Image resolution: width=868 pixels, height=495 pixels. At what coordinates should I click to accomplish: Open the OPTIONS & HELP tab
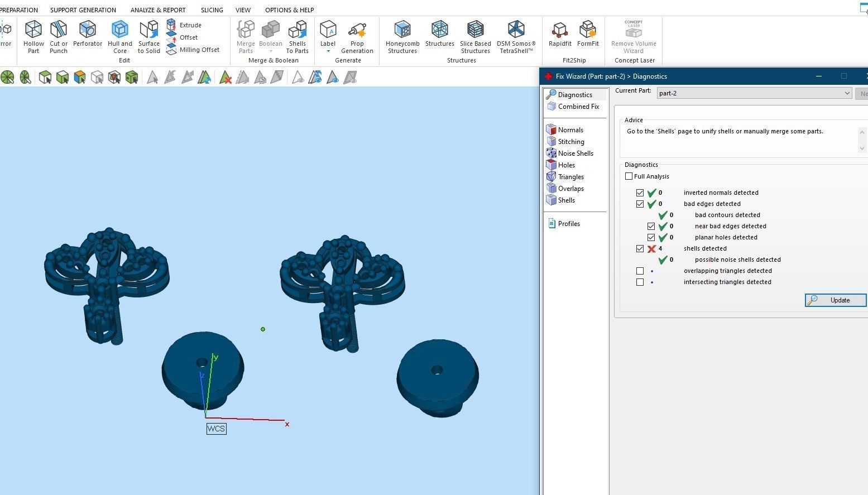pyautogui.click(x=290, y=10)
